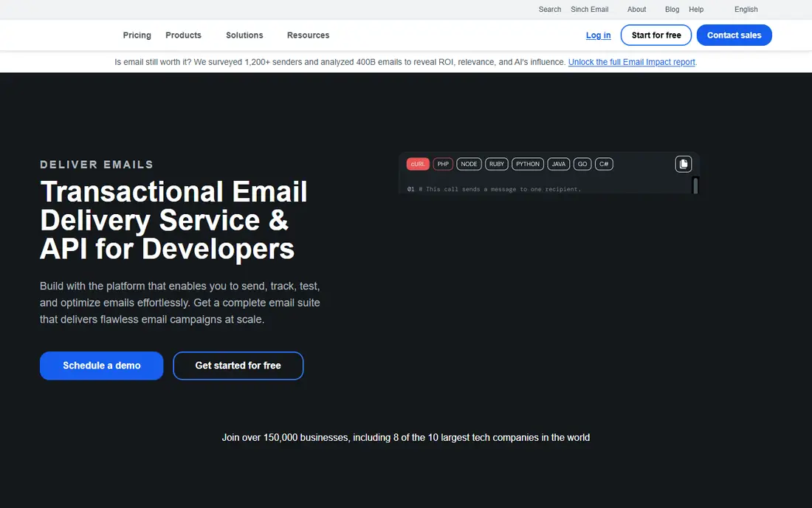Visit the Blog link
Viewport: 812px width, 508px height.
672,10
